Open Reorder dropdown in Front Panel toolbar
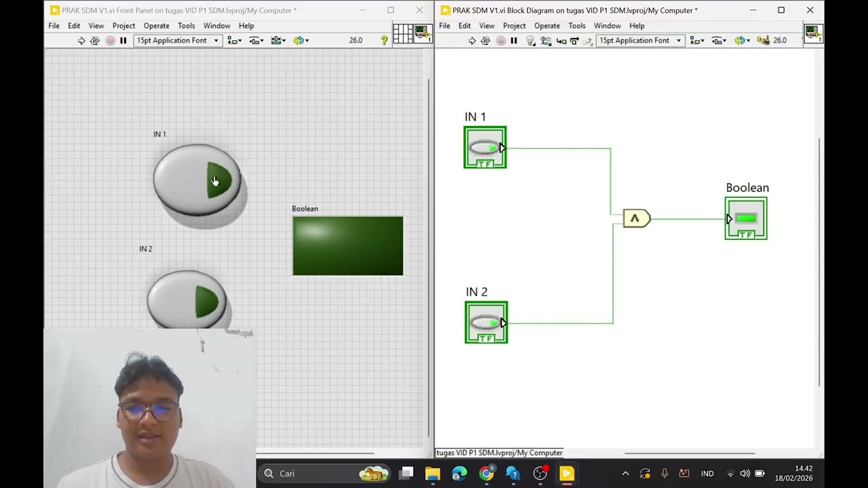Screen dimensions: 868x488 301,41
